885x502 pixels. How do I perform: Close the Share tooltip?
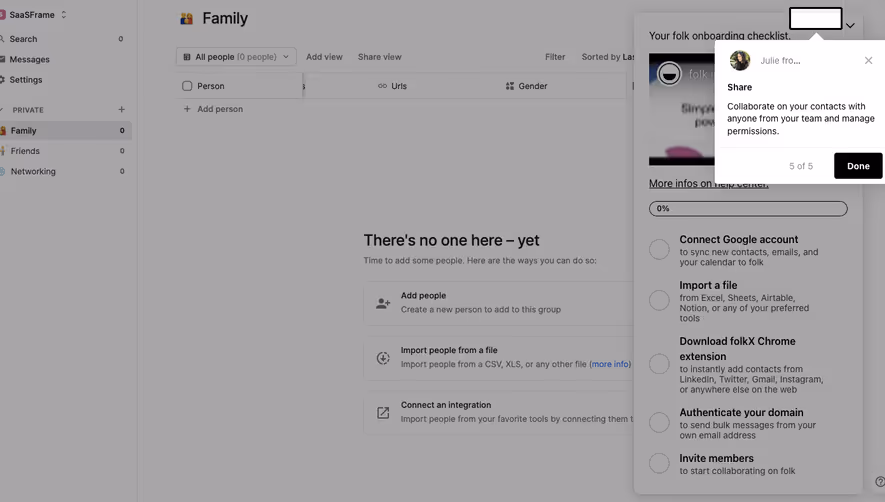coord(868,60)
